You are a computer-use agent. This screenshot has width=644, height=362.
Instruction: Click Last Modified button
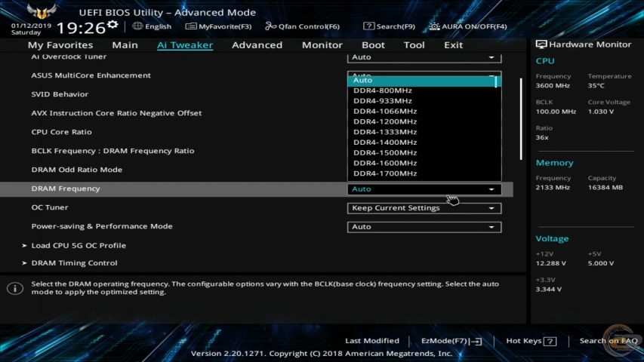click(x=372, y=341)
